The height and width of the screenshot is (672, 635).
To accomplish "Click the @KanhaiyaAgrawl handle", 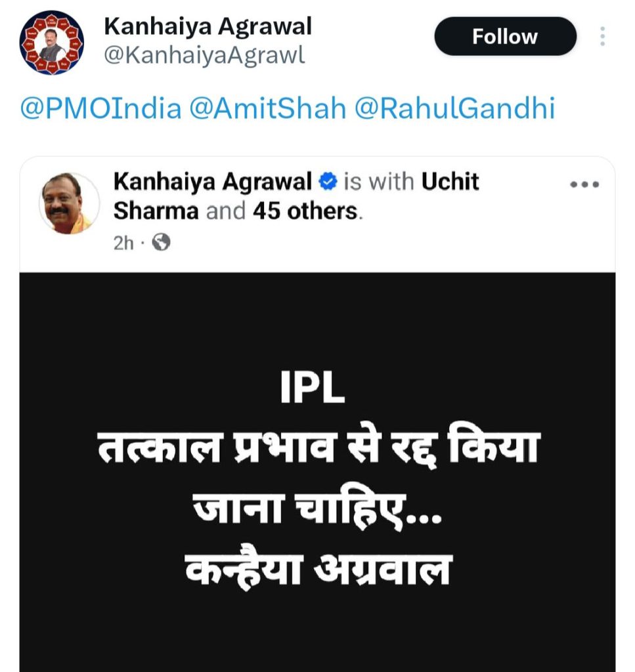I will click(x=204, y=55).
